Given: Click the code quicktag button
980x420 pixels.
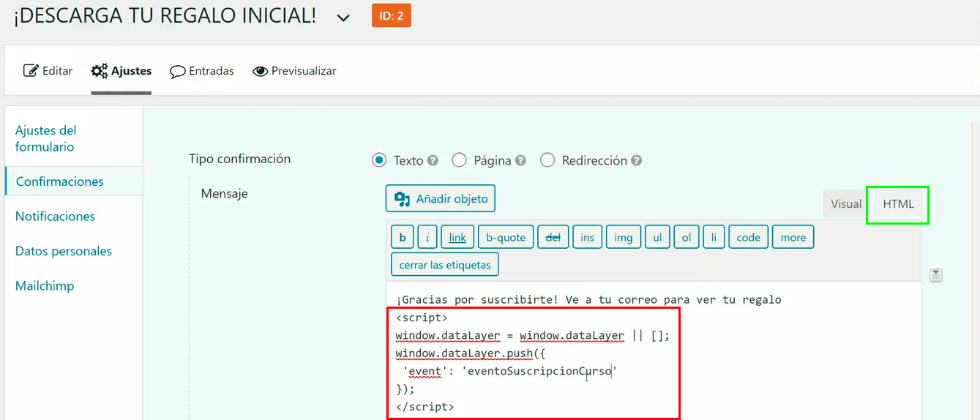Looking at the screenshot, I should 748,237.
